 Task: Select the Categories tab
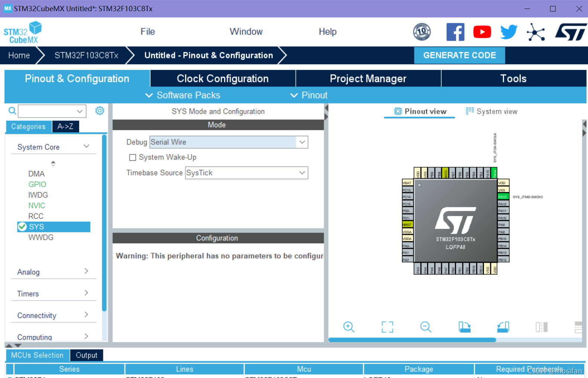pyautogui.click(x=28, y=126)
